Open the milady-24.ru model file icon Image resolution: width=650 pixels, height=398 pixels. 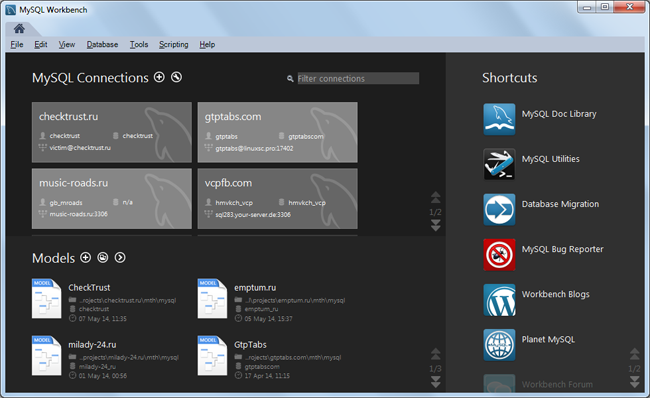coord(46,356)
